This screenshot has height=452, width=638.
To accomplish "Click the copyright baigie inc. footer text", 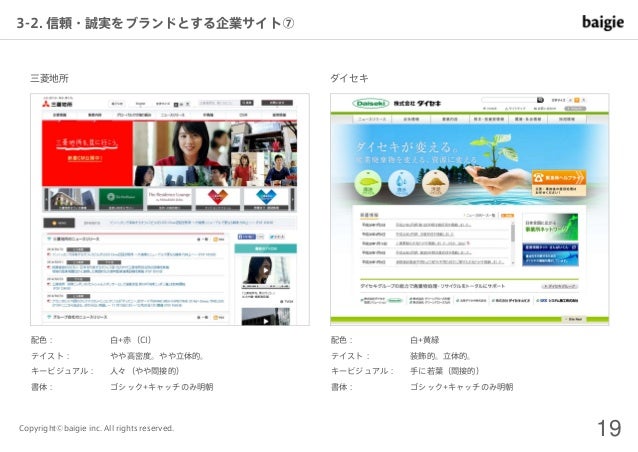I will 96,428.
